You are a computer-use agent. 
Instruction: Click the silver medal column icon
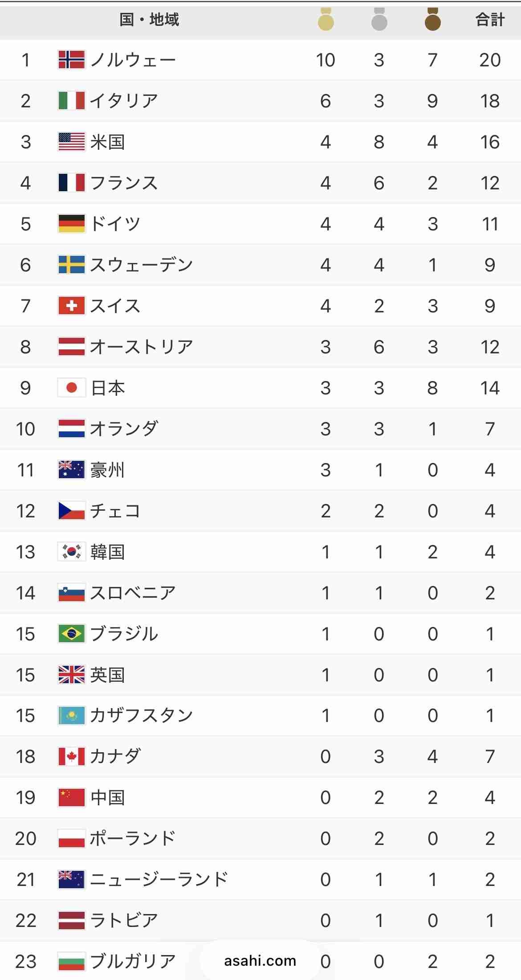click(379, 20)
